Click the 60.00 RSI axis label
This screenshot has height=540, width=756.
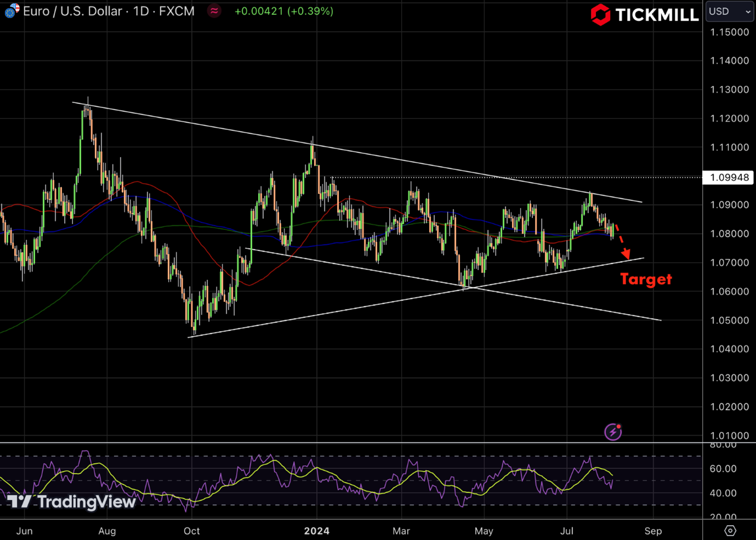pos(723,469)
